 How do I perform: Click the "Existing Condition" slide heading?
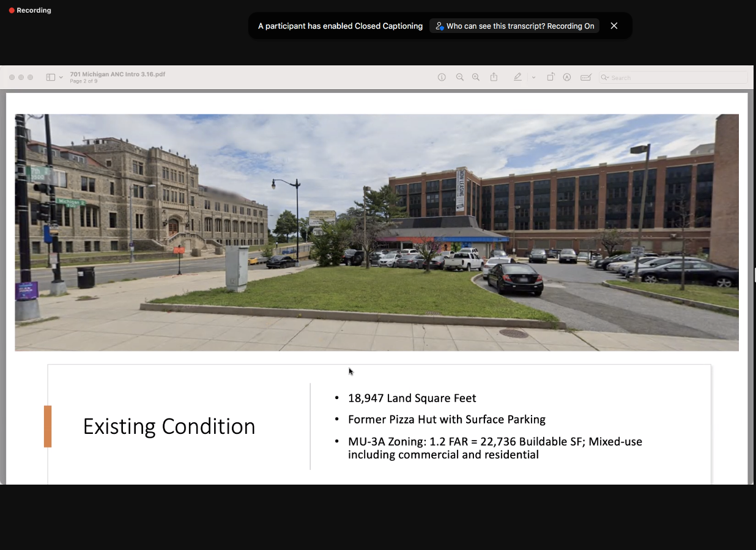(x=169, y=426)
